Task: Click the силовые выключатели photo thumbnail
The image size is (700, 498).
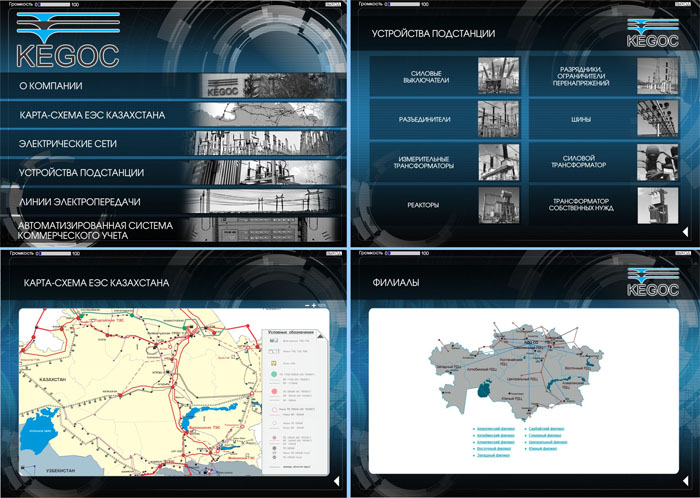Action: coord(499,76)
